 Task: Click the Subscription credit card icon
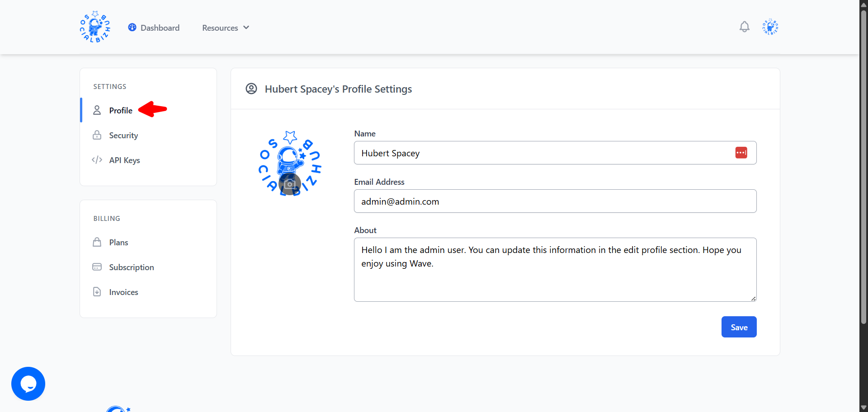click(x=97, y=267)
